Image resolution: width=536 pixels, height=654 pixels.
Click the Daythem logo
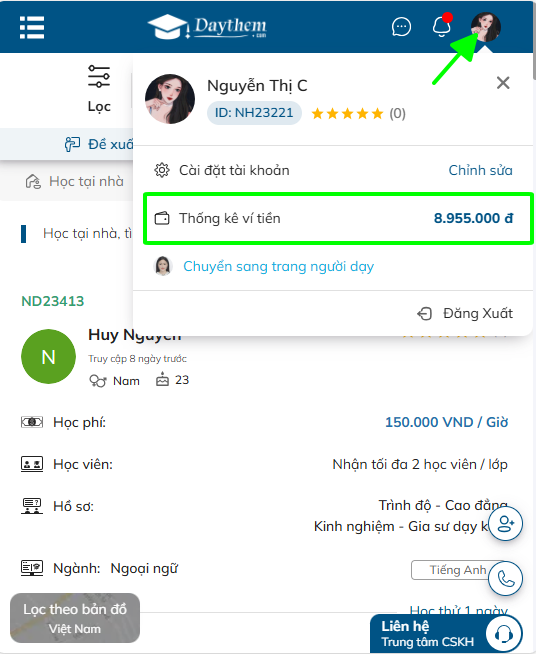(207, 27)
